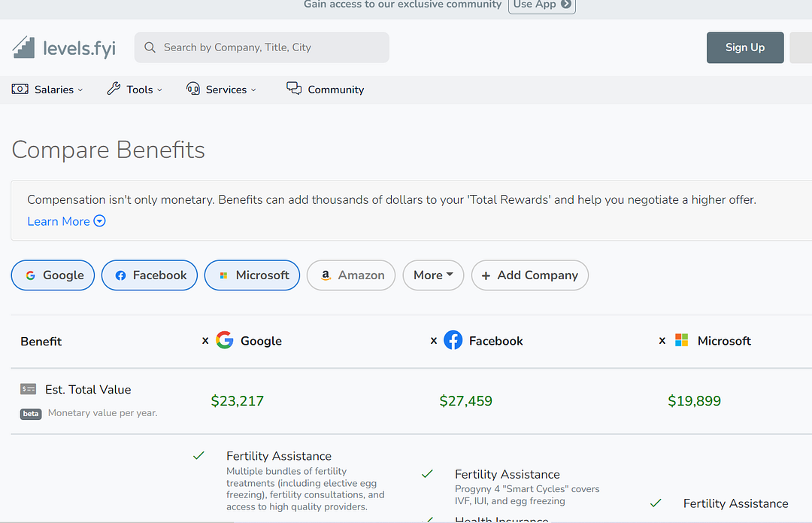Click the levels.fyi wordmark

[x=79, y=49]
